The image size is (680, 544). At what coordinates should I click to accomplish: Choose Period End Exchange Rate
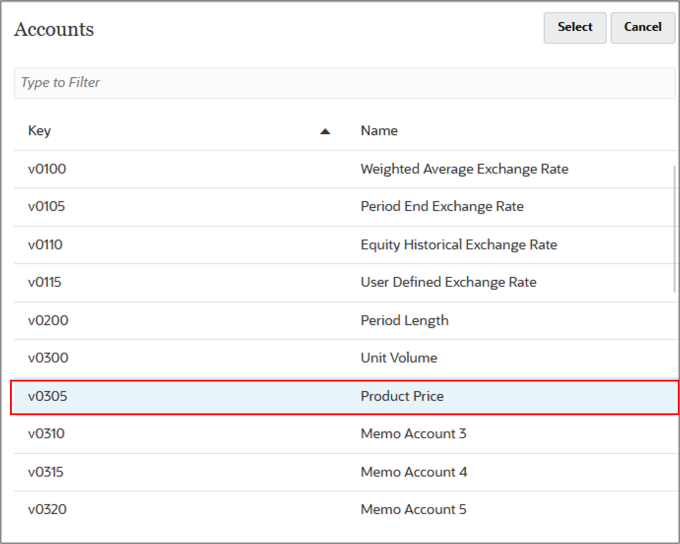pyautogui.click(x=442, y=206)
